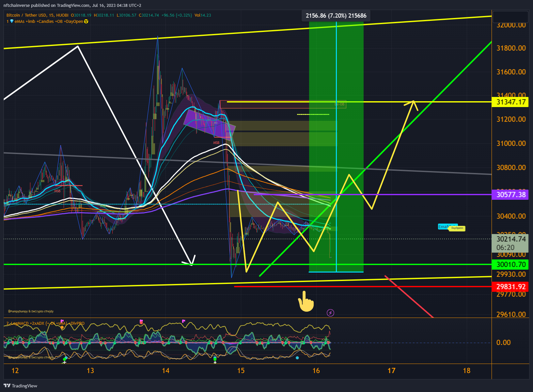Select the 2156.86 (7.20%) measurement label
This screenshot has height=392, width=533.
point(336,16)
